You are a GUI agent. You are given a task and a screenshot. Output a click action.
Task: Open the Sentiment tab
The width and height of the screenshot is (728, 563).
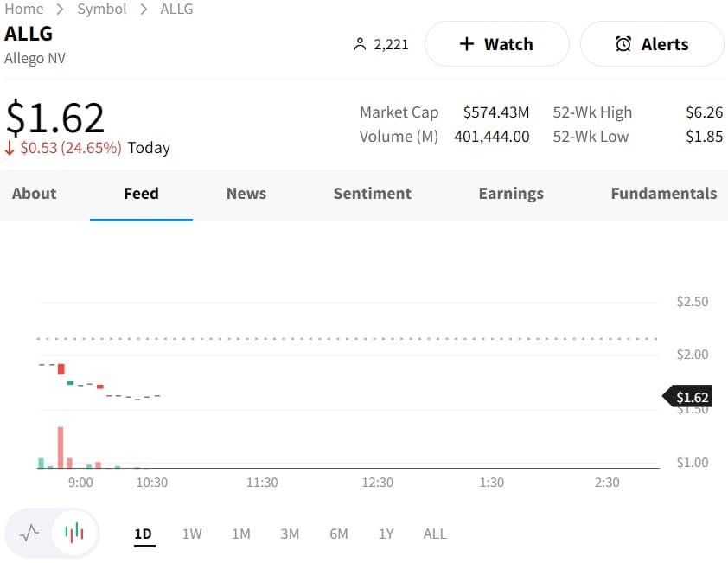[x=373, y=194]
